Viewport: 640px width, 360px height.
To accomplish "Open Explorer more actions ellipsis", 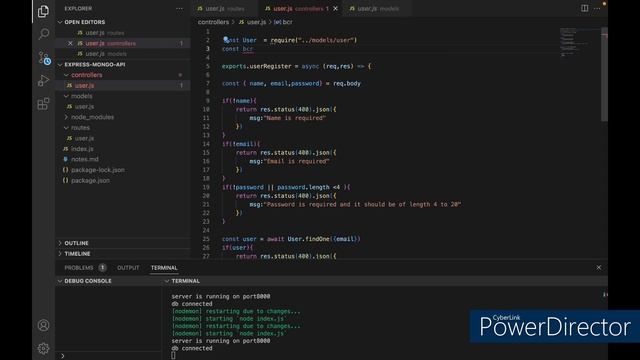I will [x=179, y=9].
